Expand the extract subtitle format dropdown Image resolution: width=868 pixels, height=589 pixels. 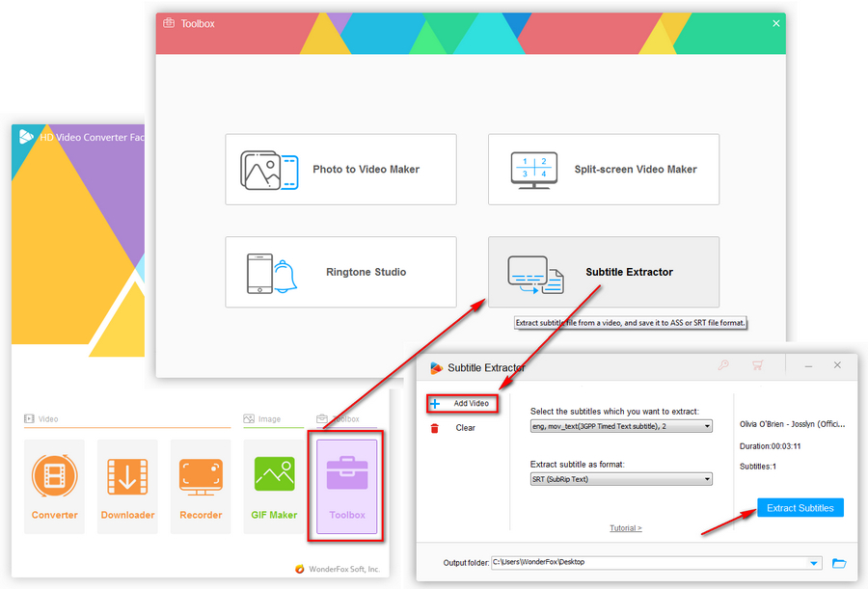(x=707, y=479)
